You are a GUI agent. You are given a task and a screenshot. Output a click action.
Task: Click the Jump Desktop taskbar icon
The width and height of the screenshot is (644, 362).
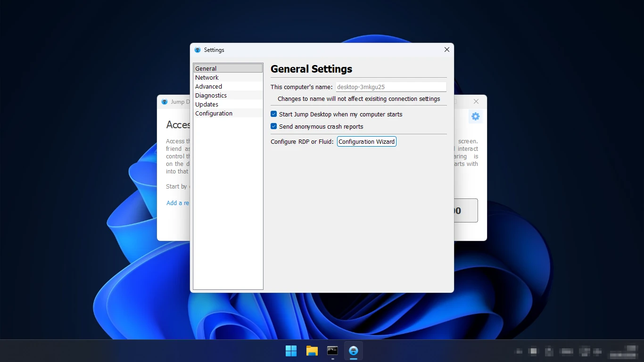point(354,351)
